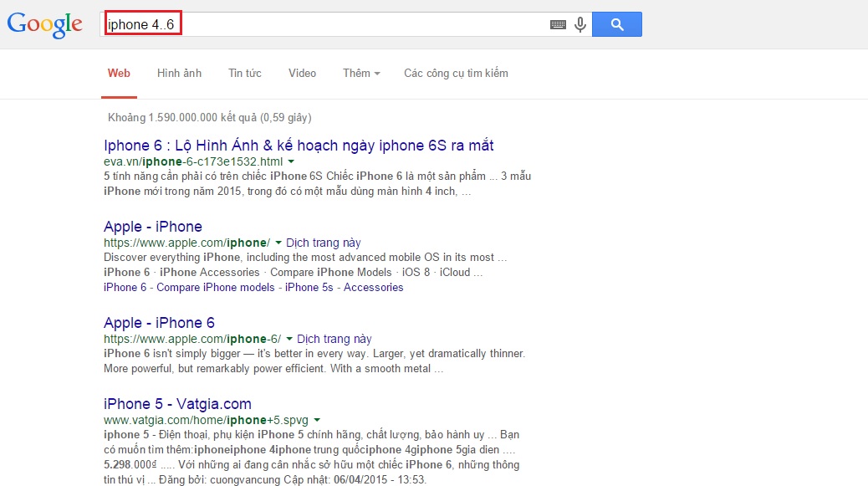Open the 'iPhone 5 - Vatgia.com' result

[176, 403]
